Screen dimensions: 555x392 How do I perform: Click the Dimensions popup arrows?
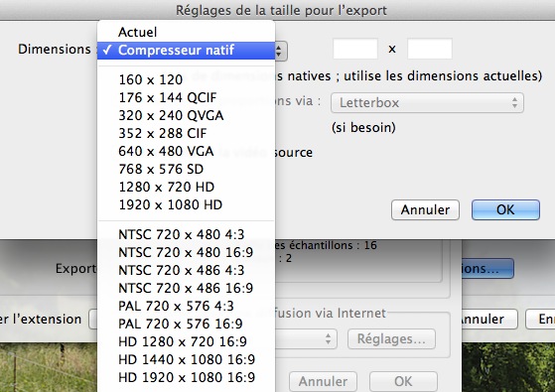(280, 51)
